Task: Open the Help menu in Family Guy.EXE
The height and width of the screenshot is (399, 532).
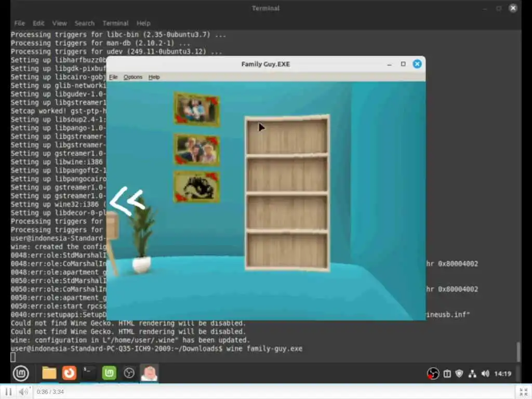Action: click(154, 77)
